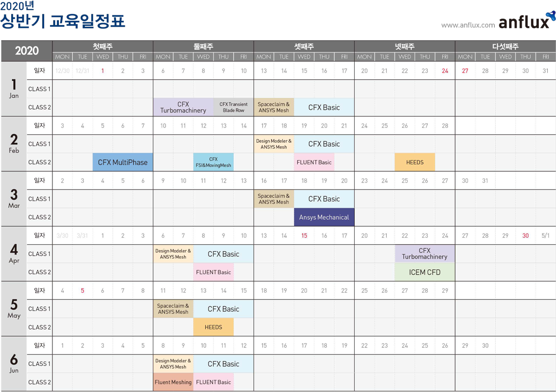Select the 셋째주 week header

[x=304, y=46]
